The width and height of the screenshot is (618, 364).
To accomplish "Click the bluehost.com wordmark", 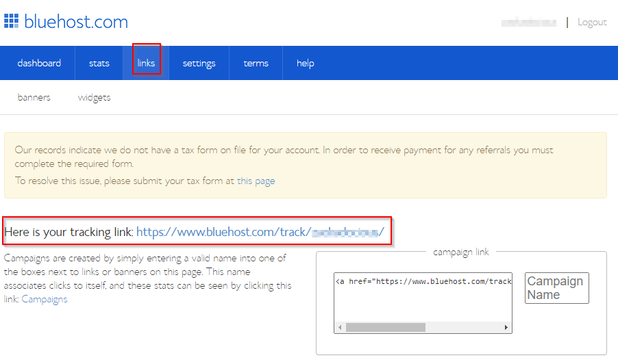I will [76, 22].
